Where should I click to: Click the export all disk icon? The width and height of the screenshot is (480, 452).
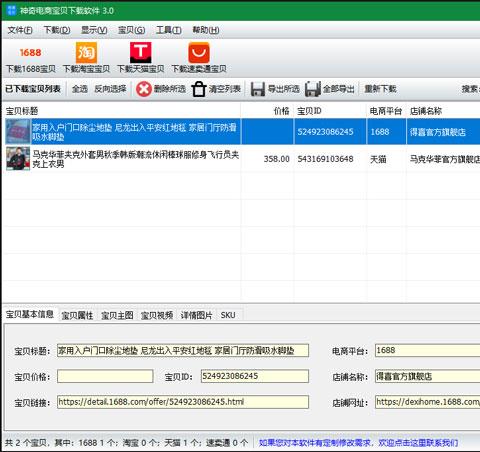313,89
